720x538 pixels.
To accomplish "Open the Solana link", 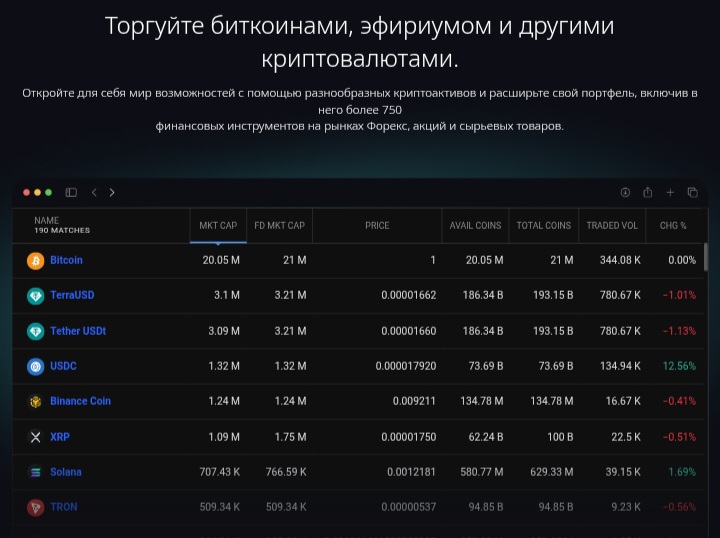I will [66, 472].
